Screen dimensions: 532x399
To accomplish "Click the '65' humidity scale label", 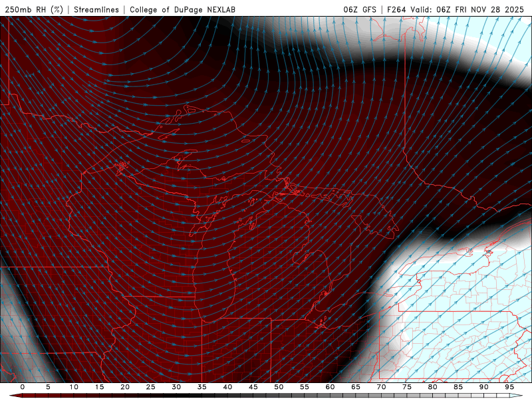I will (x=355, y=387).
